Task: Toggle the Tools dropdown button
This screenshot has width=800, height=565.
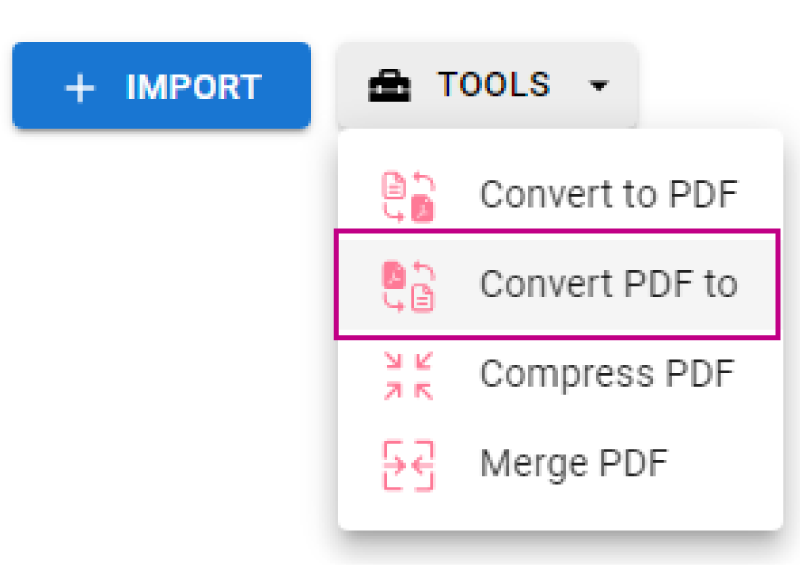Action: (487, 86)
